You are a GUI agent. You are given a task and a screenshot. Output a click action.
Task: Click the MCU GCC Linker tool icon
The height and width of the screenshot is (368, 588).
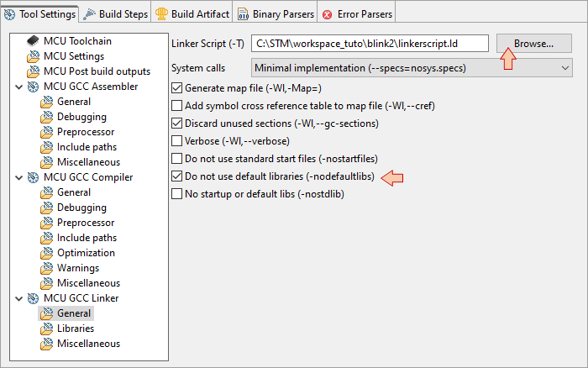pyautogui.click(x=33, y=298)
